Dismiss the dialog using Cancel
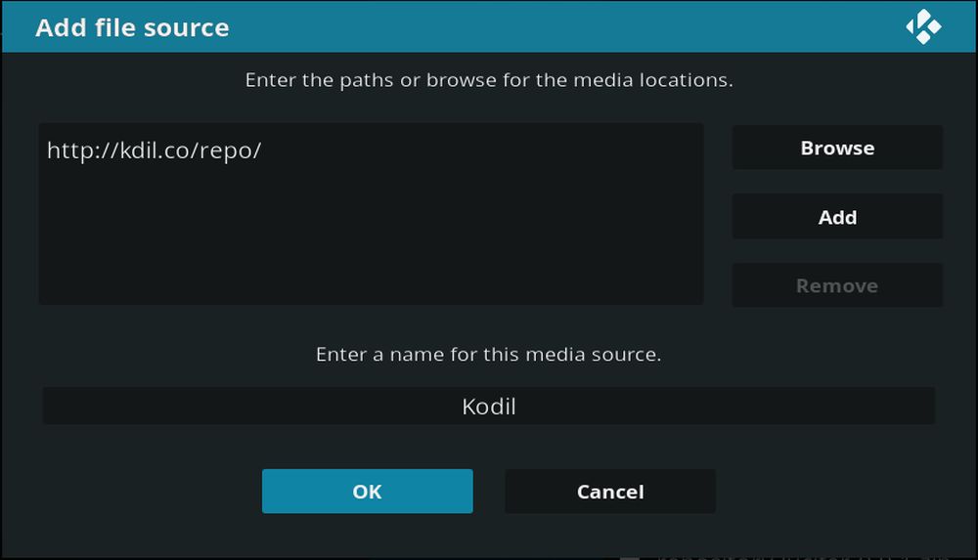Image resolution: width=978 pixels, height=560 pixels. 610,492
